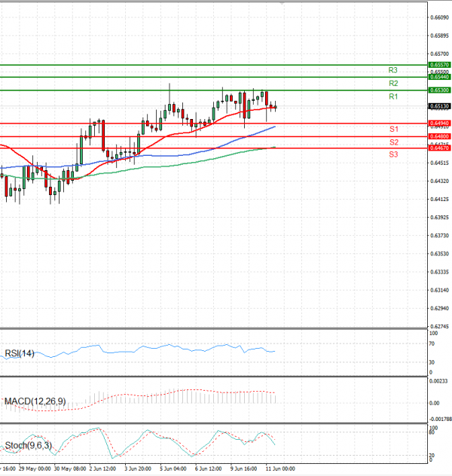Click the 0.65440 green price tag
This screenshot has height=476, width=452.
[x=439, y=77]
